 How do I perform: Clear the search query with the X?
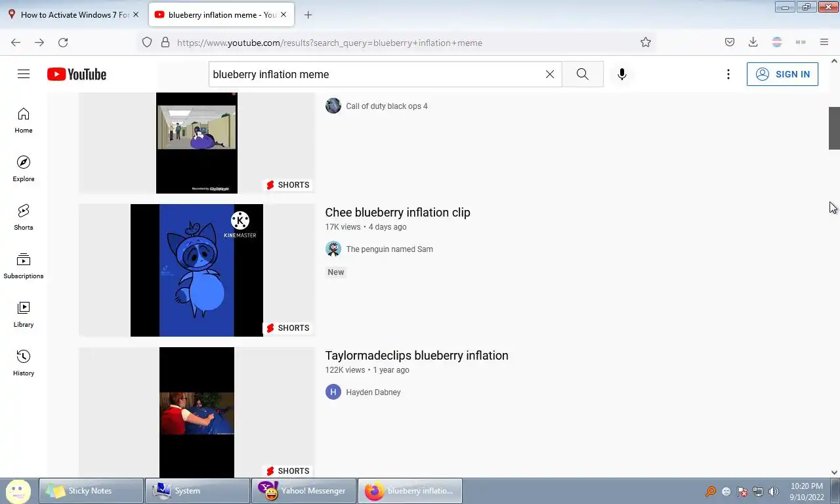click(x=550, y=74)
